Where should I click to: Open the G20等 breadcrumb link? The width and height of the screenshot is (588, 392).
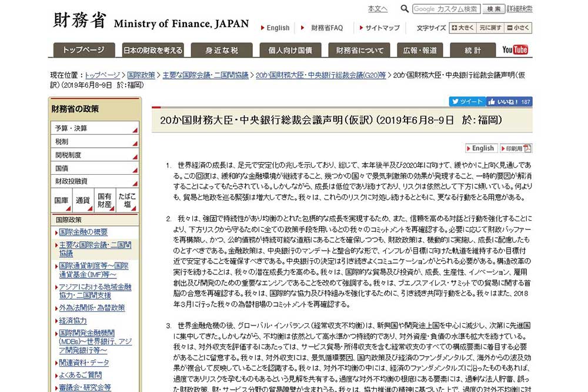click(x=320, y=75)
